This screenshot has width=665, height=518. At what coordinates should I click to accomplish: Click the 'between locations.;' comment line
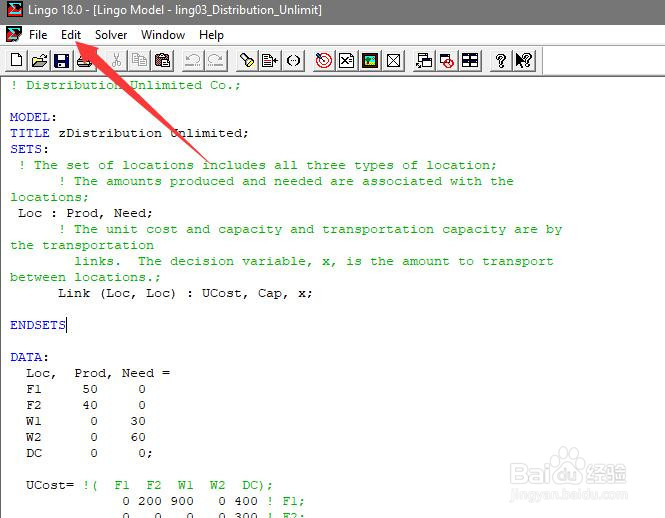pyautogui.click(x=85, y=277)
